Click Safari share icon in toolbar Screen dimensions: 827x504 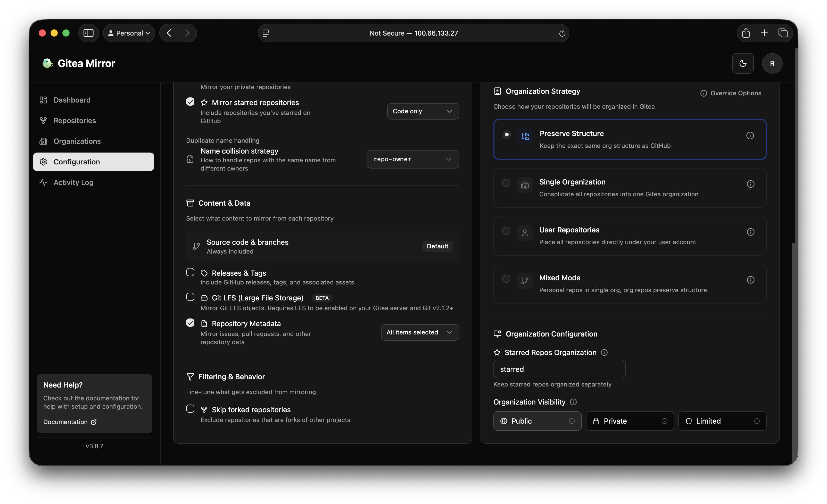click(x=746, y=33)
